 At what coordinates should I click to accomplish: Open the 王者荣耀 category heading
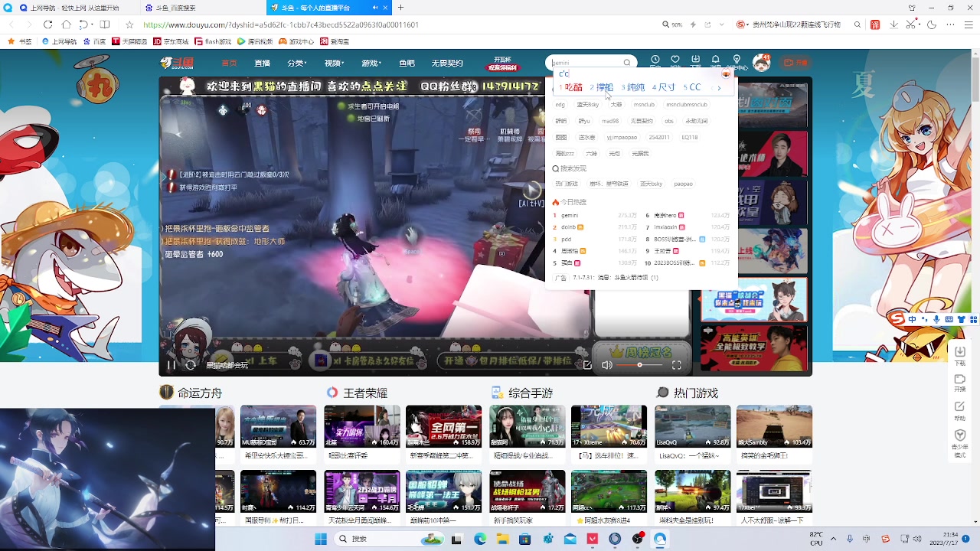pos(365,393)
